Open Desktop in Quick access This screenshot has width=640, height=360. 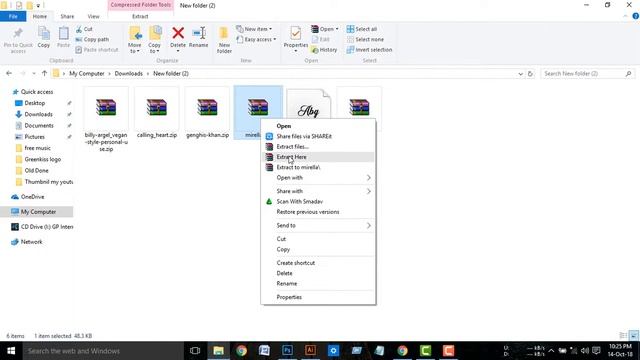tap(35, 103)
